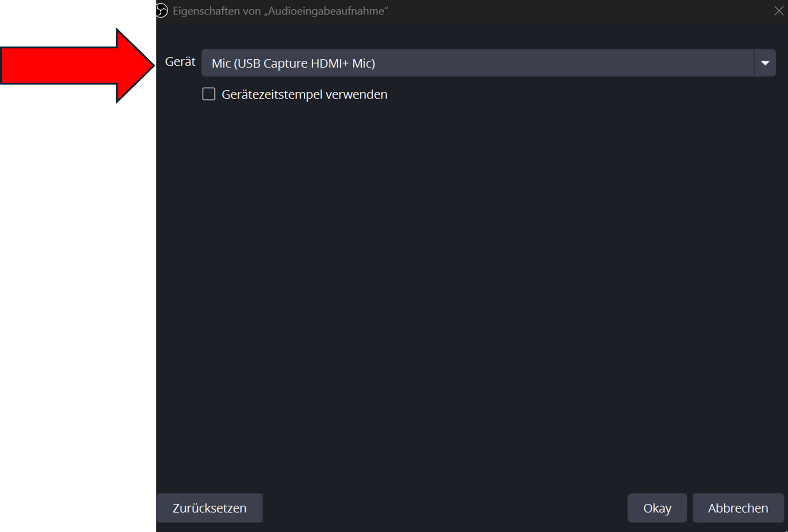Click the dark title bar area
788x532 pixels.
point(575,11)
